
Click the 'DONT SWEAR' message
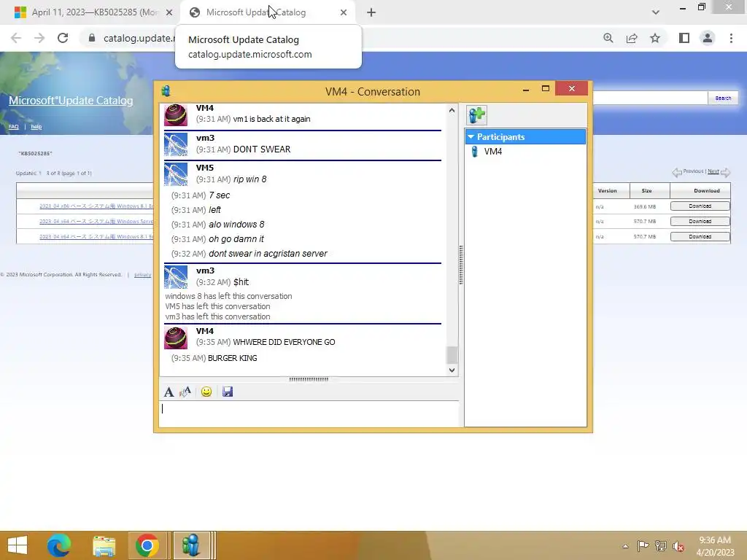262,149
